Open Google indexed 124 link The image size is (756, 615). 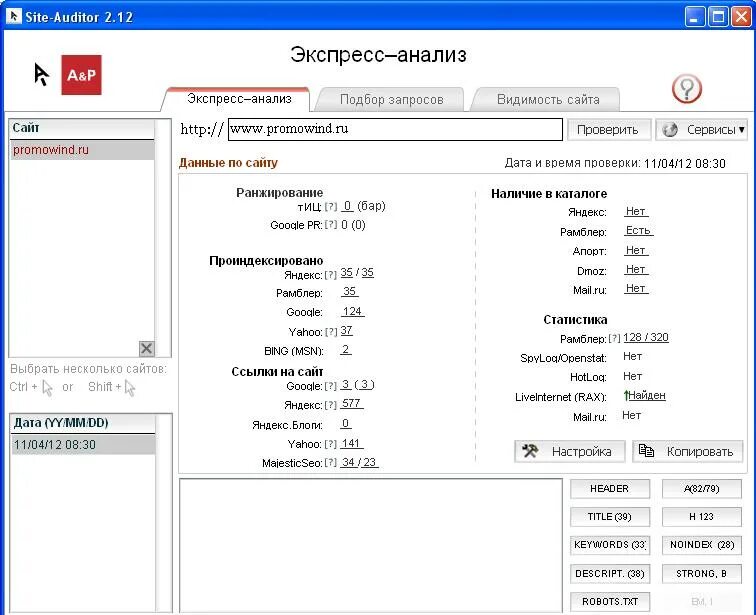tap(352, 311)
